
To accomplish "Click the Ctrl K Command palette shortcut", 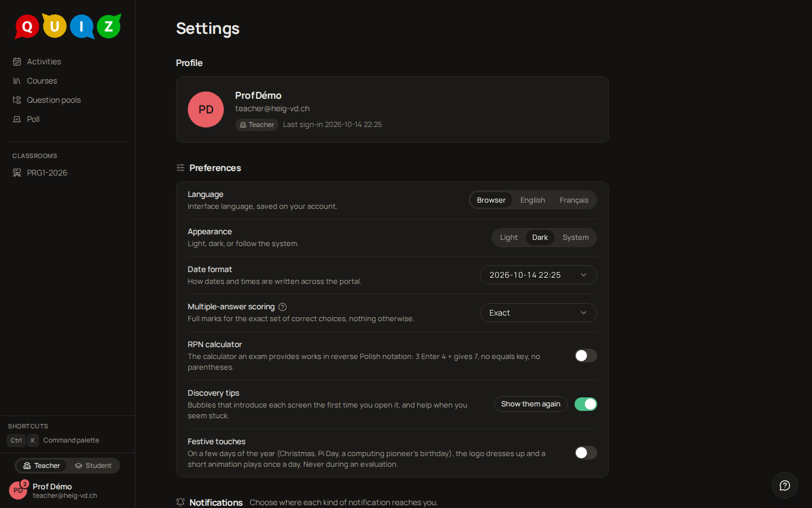I will coord(54,440).
